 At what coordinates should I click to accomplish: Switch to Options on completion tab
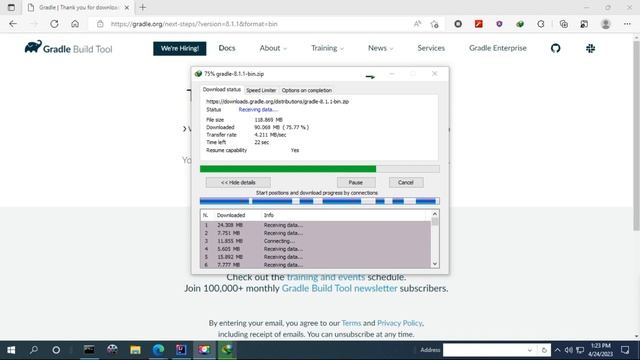(x=307, y=90)
